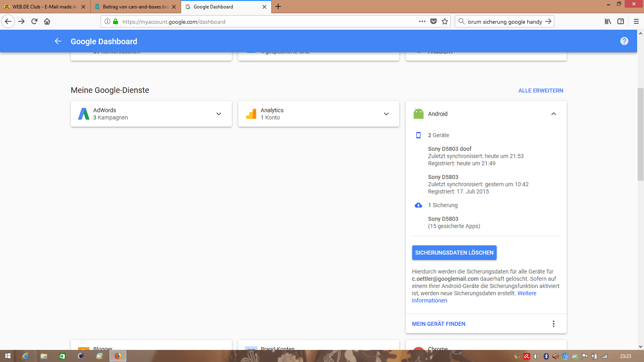Screen dimensions: 644x362
Task: Bookmark this page with the star
Action: [x=445, y=21]
